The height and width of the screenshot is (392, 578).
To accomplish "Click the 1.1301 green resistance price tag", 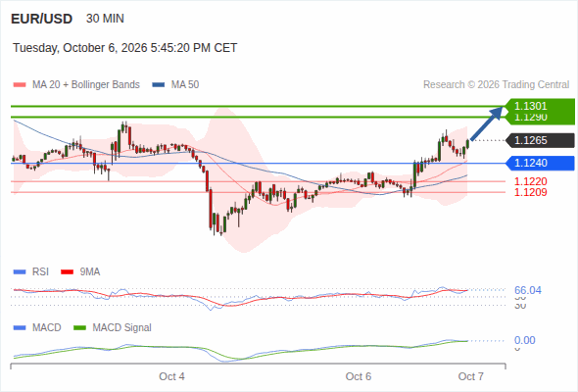I will (x=540, y=106).
